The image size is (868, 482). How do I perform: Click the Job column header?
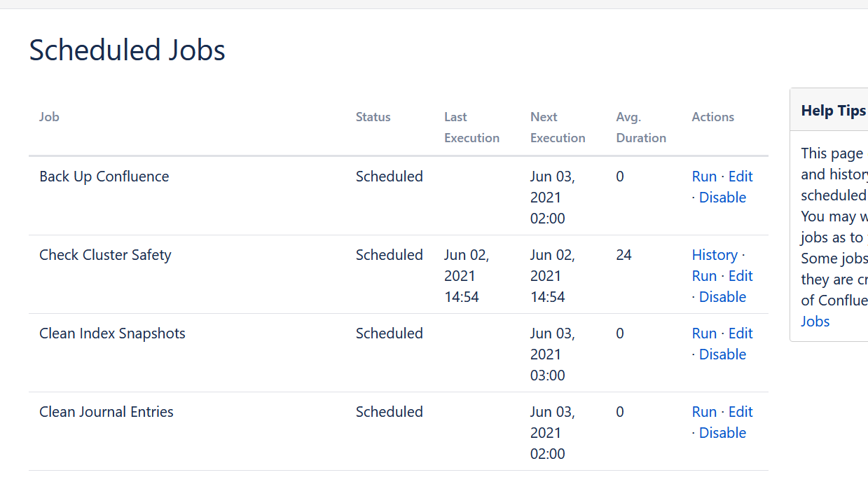click(x=49, y=117)
